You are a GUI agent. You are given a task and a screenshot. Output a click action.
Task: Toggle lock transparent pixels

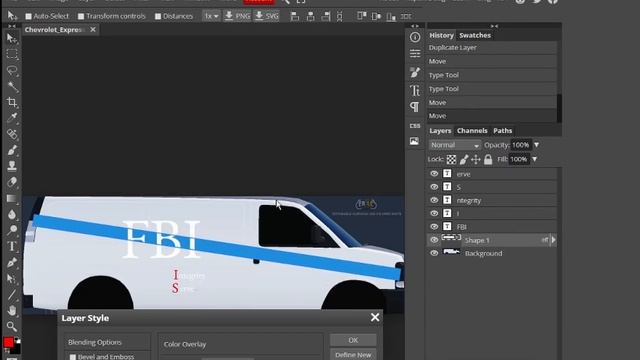pyautogui.click(x=451, y=160)
